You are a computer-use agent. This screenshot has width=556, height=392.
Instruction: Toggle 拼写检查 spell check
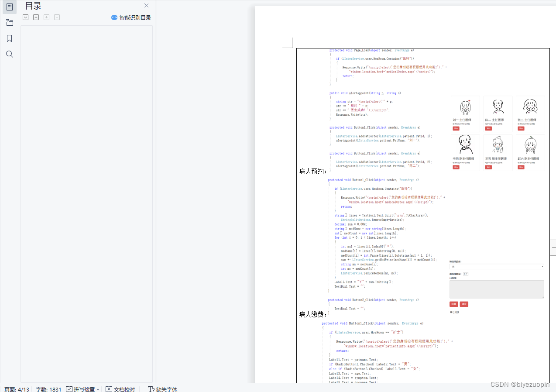[80, 389]
